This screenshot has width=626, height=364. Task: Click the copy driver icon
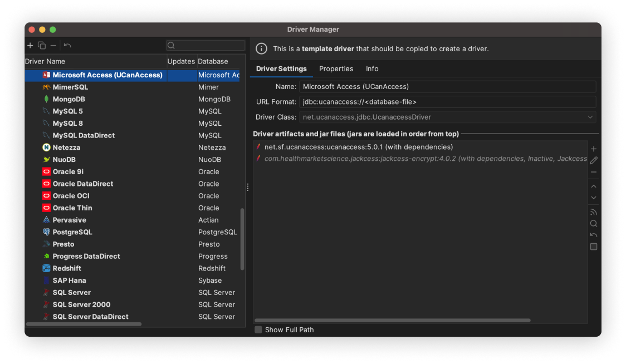point(42,46)
